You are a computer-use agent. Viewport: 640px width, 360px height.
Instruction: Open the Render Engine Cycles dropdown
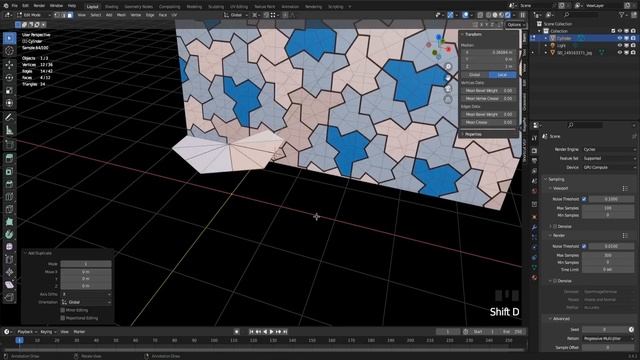pos(609,149)
